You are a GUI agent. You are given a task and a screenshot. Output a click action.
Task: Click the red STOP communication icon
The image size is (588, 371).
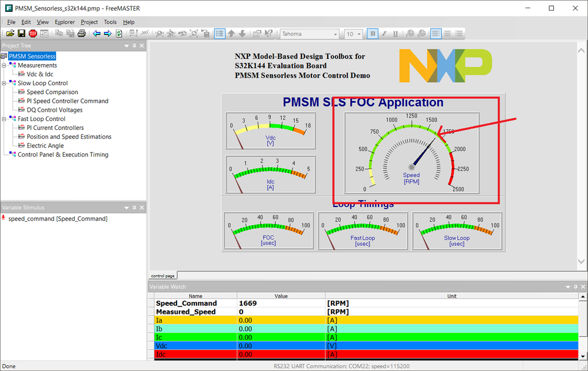(x=32, y=34)
